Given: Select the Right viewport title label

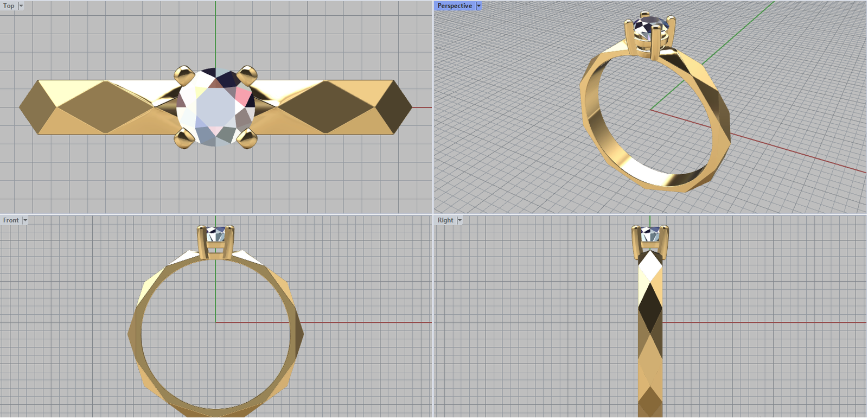Looking at the screenshot, I should [x=445, y=220].
